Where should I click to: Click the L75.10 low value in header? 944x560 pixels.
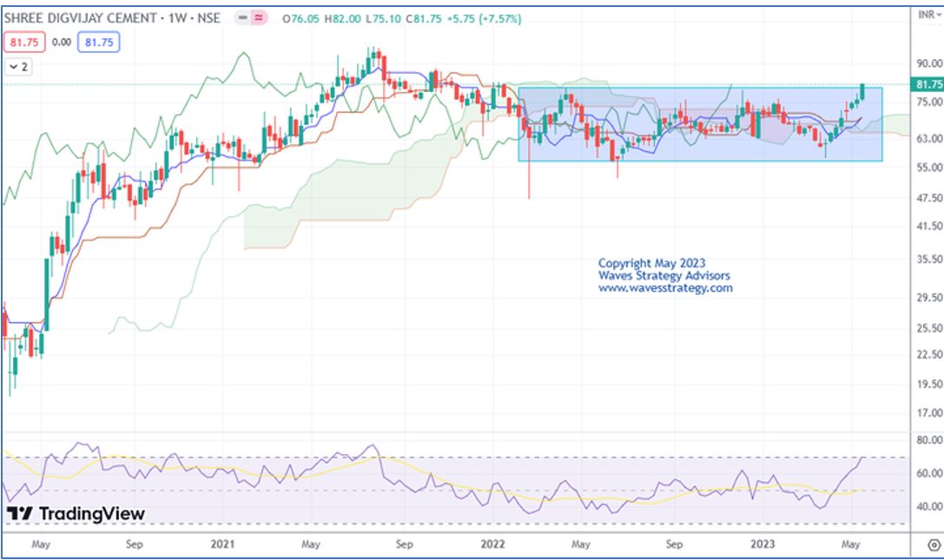coord(384,19)
